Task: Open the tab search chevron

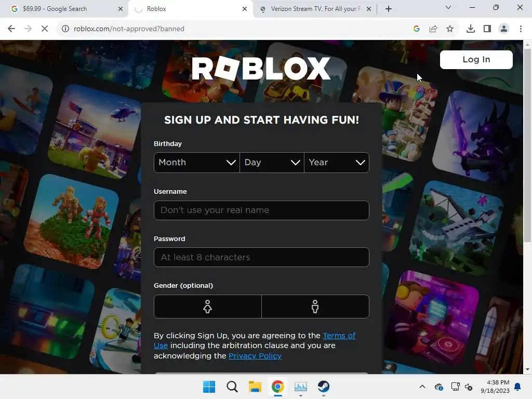Action: tap(448, 7)
